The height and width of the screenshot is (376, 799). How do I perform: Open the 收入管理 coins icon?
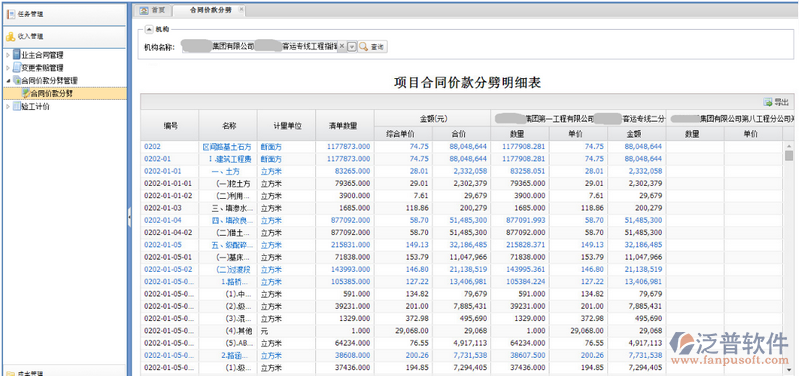pyautogui.click(x=11, y=37)
